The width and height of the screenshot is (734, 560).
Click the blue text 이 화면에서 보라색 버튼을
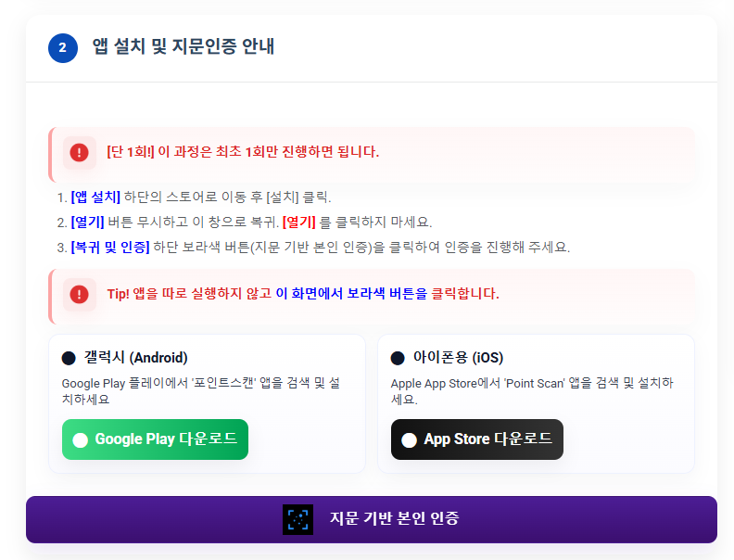[351, 294]
